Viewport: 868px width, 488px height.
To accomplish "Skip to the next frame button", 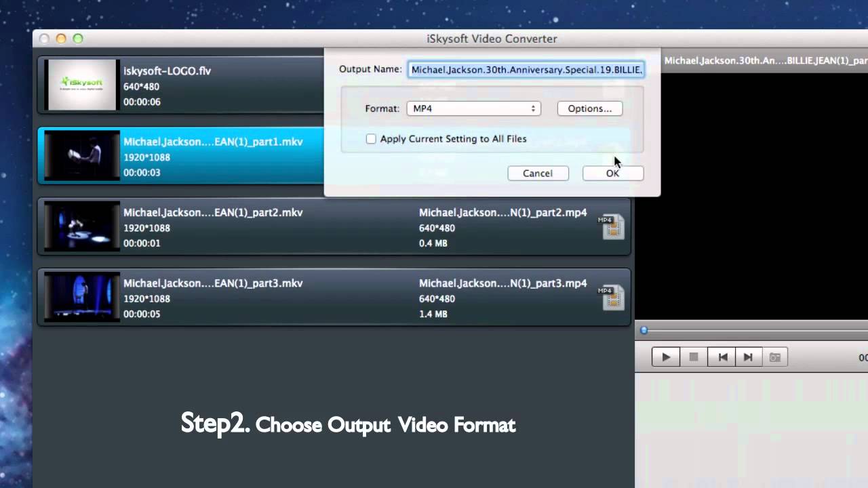I will coord(748,357).
